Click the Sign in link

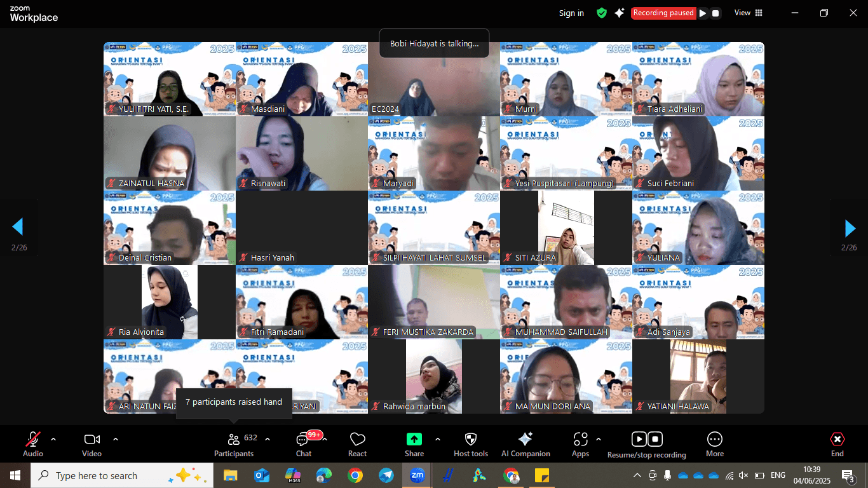[x=571, y=13]
